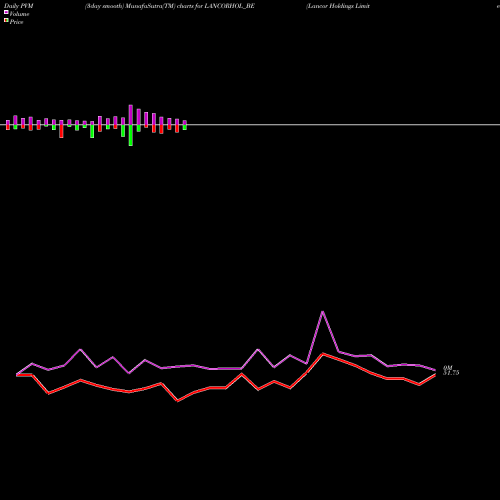Click the longest green bar below the baseline
The image size is (500, 500).
pyautogui.click(x=131, y=135)
